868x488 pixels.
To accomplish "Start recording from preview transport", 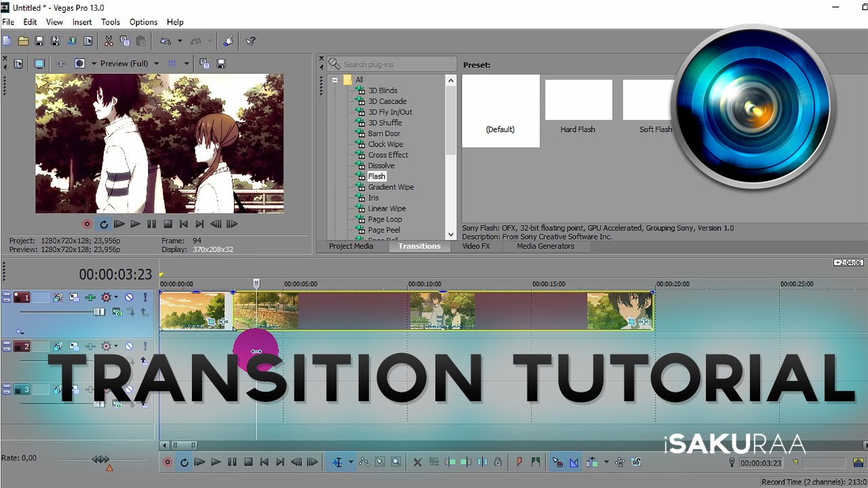I will coord(87,224).
